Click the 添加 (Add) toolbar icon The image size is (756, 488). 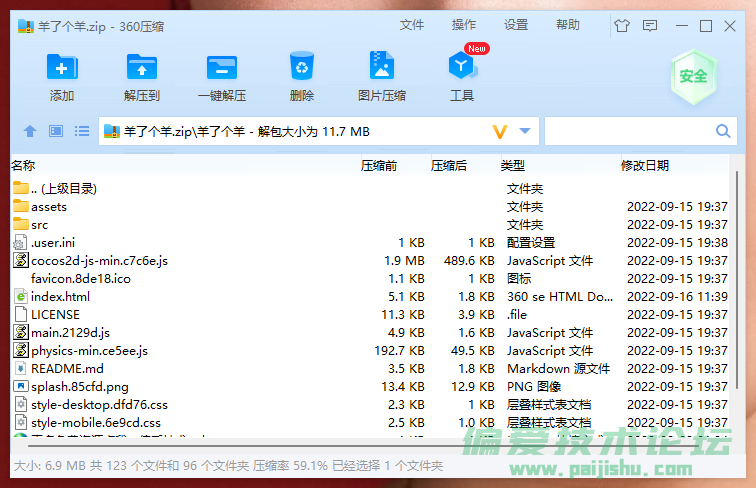point(62,68)
